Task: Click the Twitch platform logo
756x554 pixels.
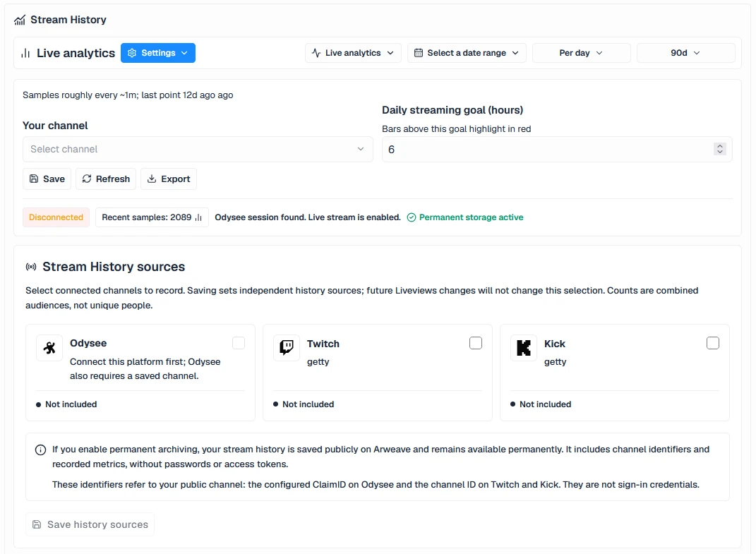Action: coord(287,348)
